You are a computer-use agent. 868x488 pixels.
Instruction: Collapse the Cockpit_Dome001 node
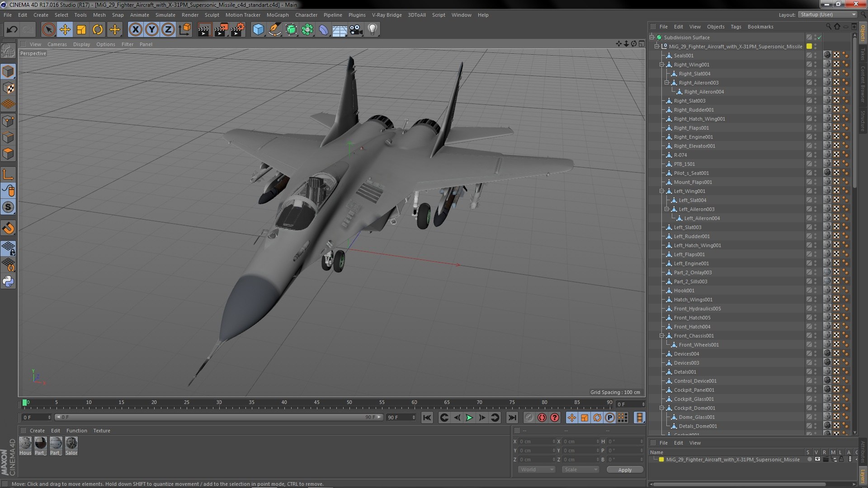(662, 408)
